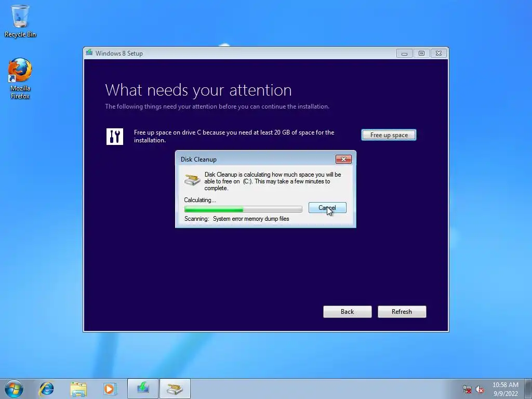532x399 pixels.
Task: Launch Internet Explorer from the taskbar
Action: click(46, 389)
